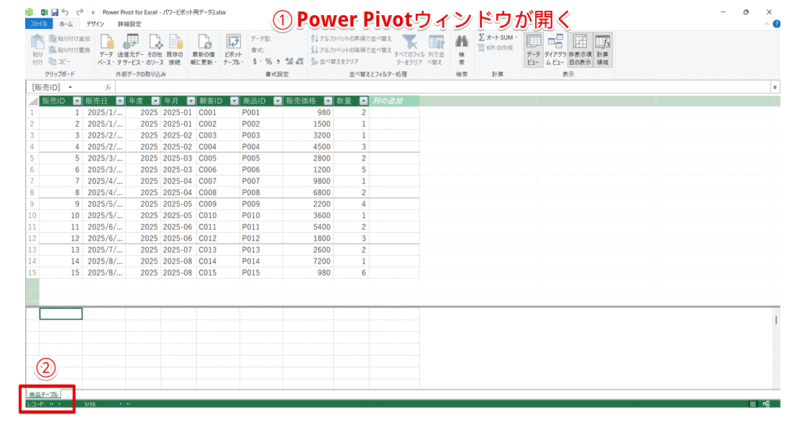Click the 列の追加 (Add Column) header
The width and height of the screenshot is (812, 432).
[x=394, y=101]
